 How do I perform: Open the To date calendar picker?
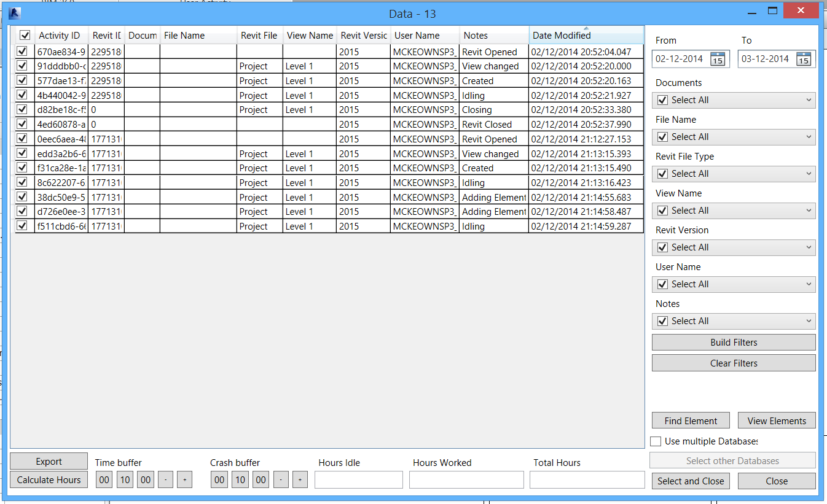(804, 59)
